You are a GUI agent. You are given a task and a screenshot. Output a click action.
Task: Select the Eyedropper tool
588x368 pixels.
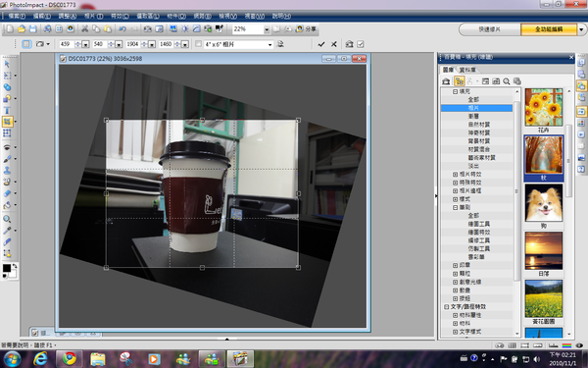7,231
